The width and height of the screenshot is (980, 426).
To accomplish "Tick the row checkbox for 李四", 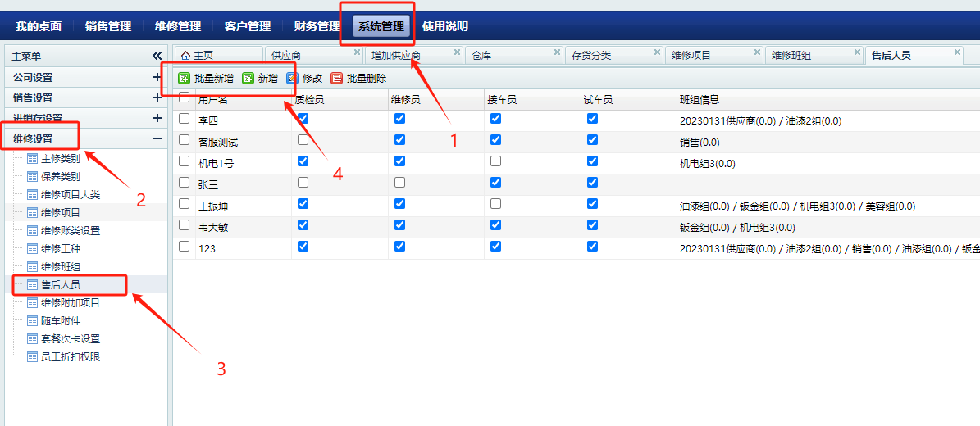I will pos(184,119).
